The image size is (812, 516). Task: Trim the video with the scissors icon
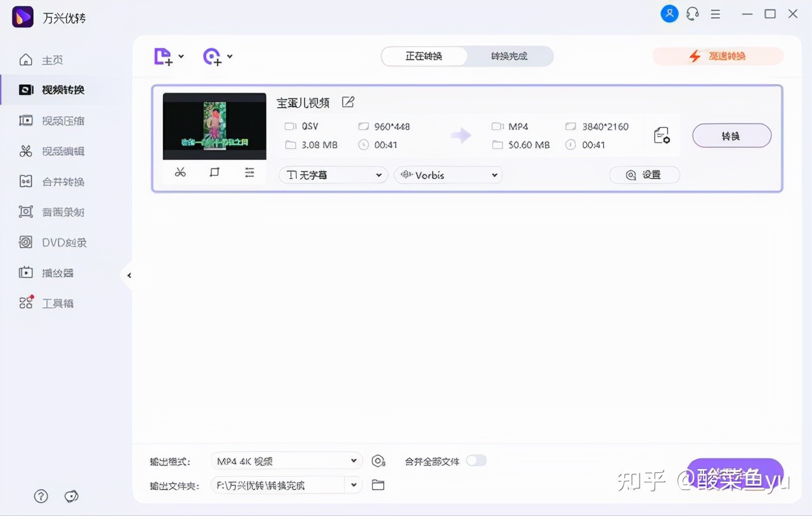[x=180, y=172]
